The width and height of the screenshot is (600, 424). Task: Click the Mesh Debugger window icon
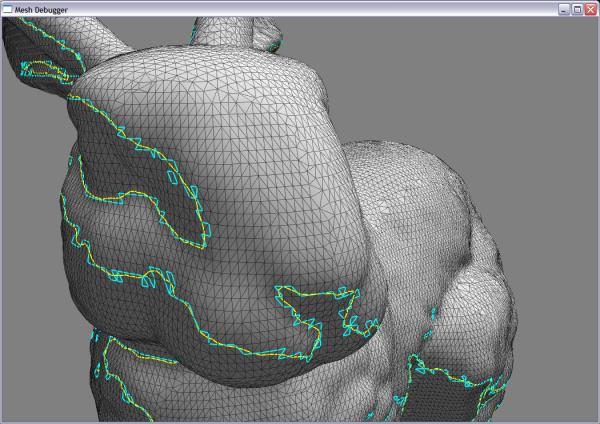click(7, 10)
